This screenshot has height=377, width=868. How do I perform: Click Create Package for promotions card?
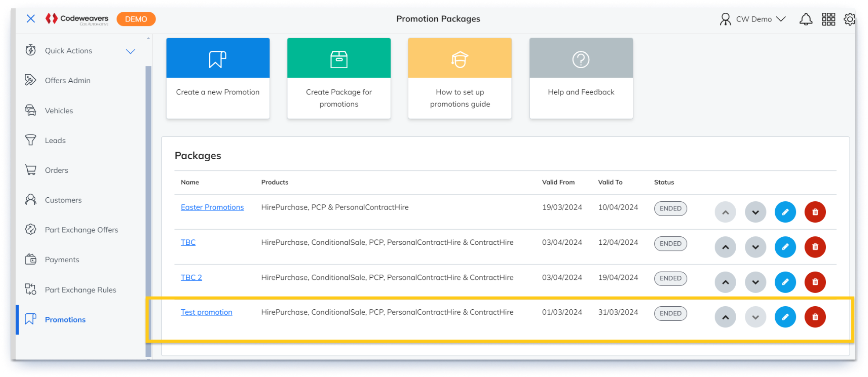pos(339,78)
